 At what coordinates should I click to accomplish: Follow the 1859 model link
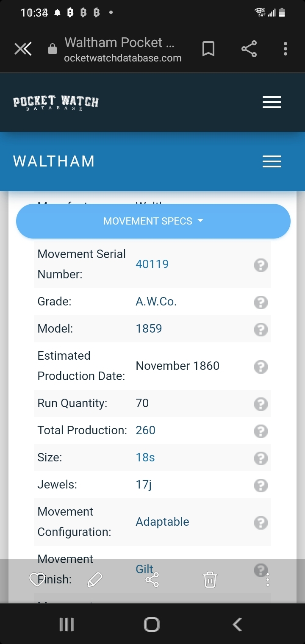pyautogui.click(x=149, y=329)
